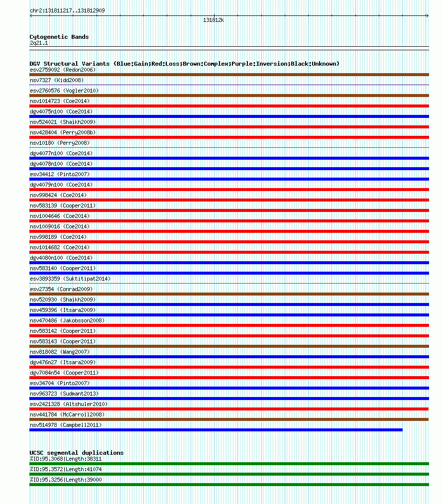Open nsv583140 (Cooper2011) variant
The width and height of the screenshot is (443, 504).
pyautogui.click(x=63, y=268)
